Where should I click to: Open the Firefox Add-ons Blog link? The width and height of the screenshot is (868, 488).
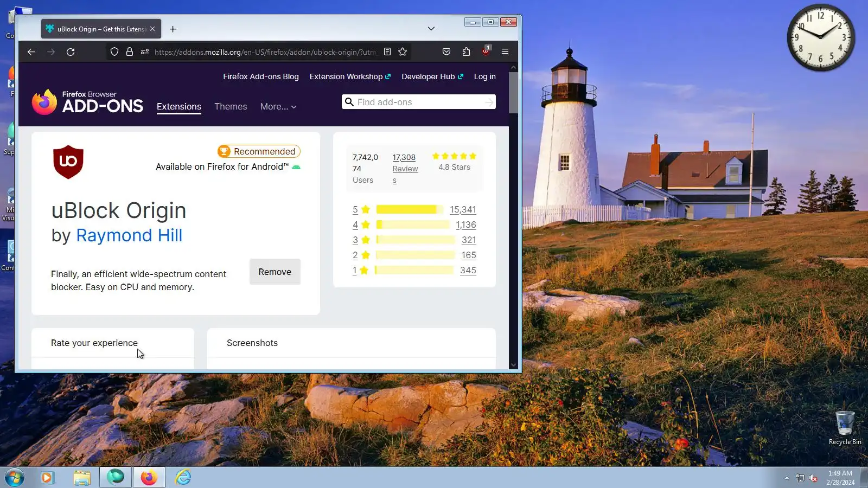pyautogui.click(x=261, y=76)
